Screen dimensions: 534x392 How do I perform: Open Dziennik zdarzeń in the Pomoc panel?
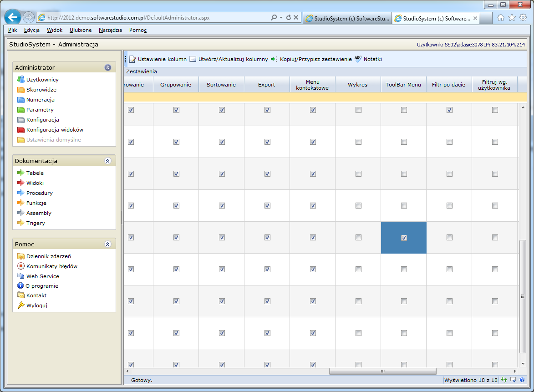pos(48,256)
